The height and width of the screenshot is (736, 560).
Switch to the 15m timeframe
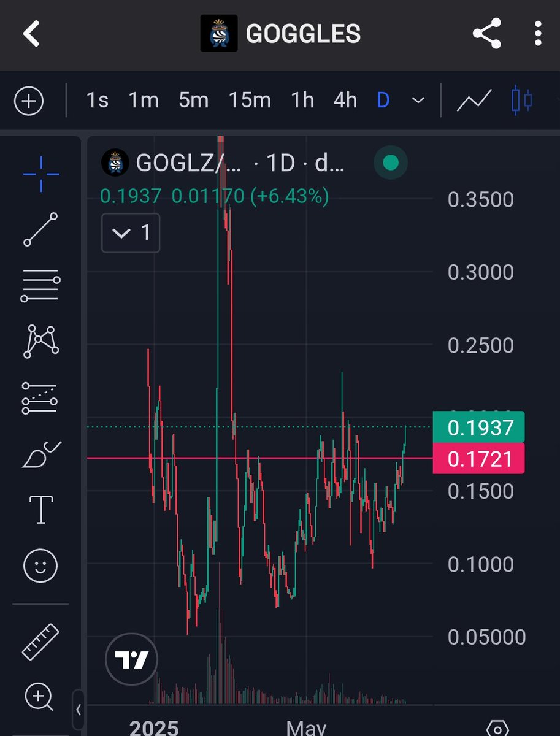click(250, 100)
